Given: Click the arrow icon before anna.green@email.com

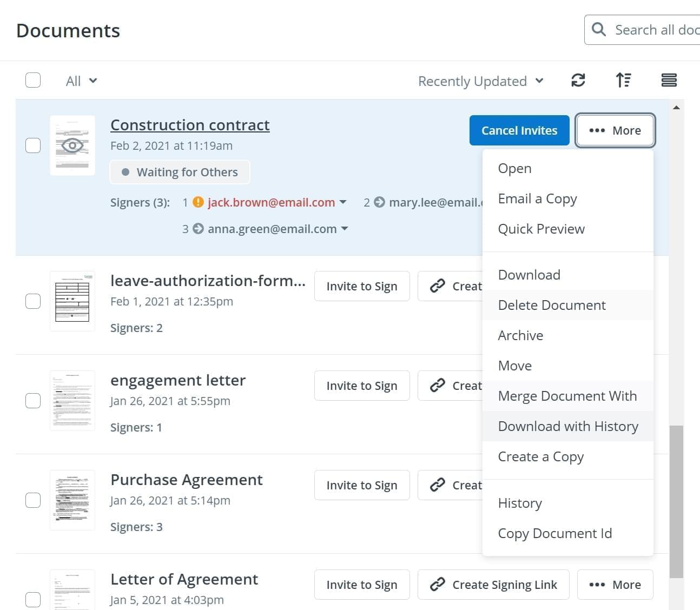Looking at the screenshot, I should (199, 229).
